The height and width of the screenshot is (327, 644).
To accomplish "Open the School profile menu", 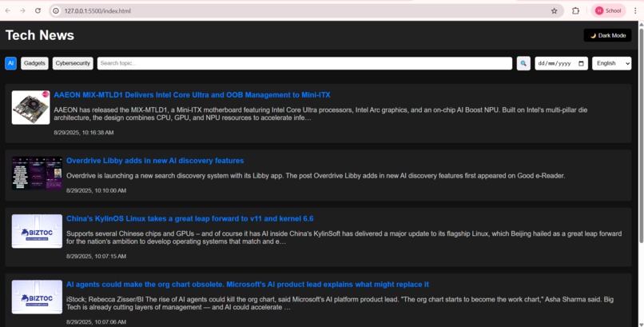I will point(608,11).
